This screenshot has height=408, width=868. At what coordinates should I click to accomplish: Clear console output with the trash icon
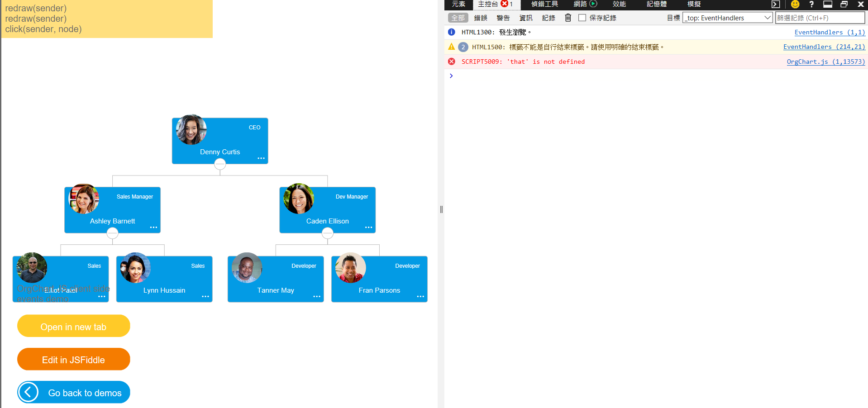[x=568, y=18]
